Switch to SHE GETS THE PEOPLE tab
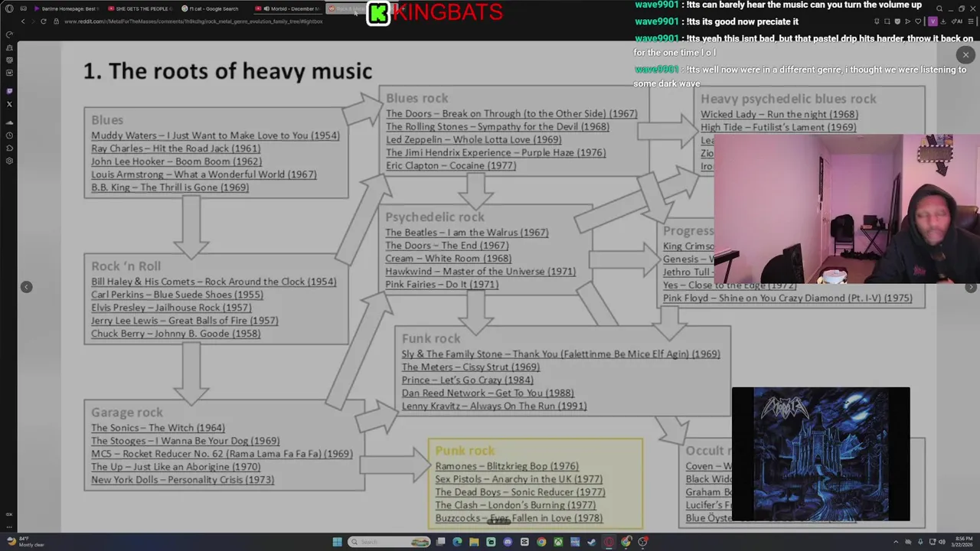Screen dimensions: 980x551 pos(141,8)
